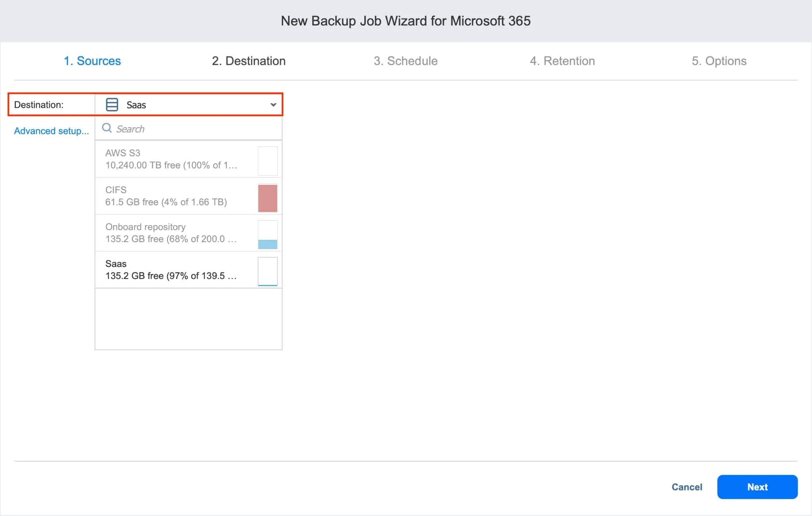Jump to the Retention step
This screenshot has height=516, width=812.
coord(562,61)
